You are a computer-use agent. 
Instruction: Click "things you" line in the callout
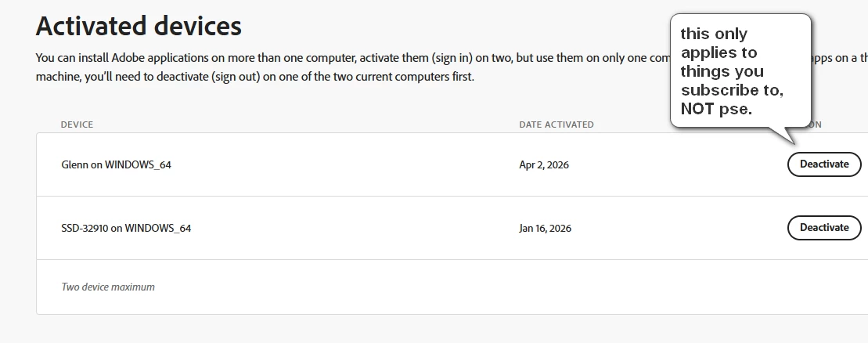click(722, 71)
